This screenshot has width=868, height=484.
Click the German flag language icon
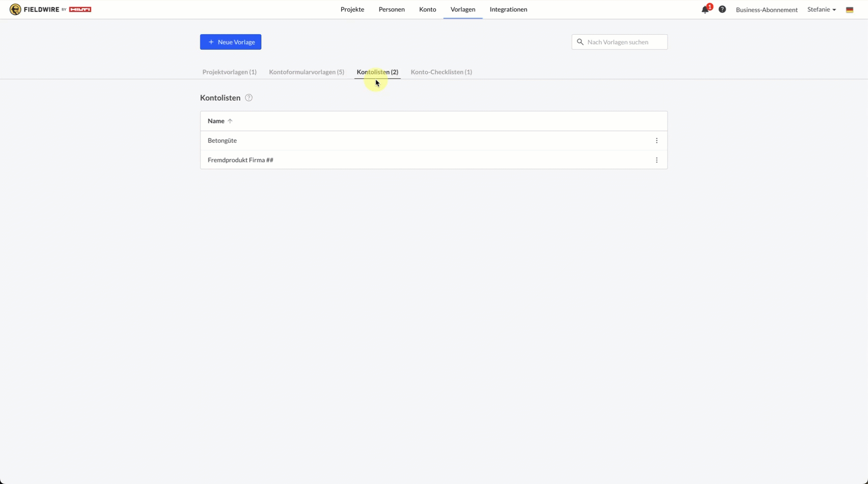pyautogui.click(x=850, y=10)
